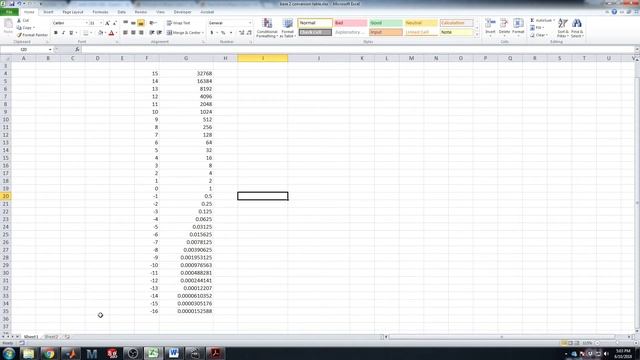Toggle Align Text Left

[125, 33]
